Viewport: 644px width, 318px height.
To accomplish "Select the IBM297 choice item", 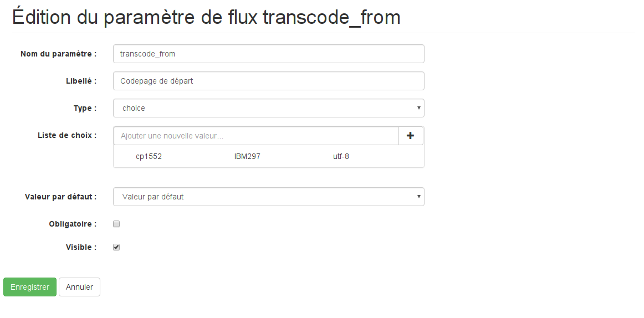I will pyautogui.click(x=247, y=156).
